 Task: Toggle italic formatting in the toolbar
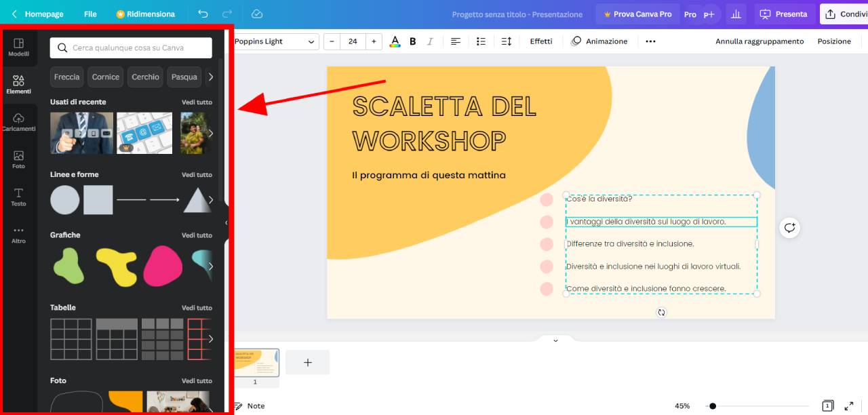coord(430,41)
